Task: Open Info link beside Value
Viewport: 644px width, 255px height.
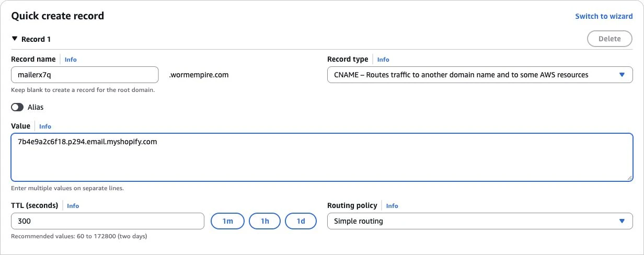Action: coord(45,126)
